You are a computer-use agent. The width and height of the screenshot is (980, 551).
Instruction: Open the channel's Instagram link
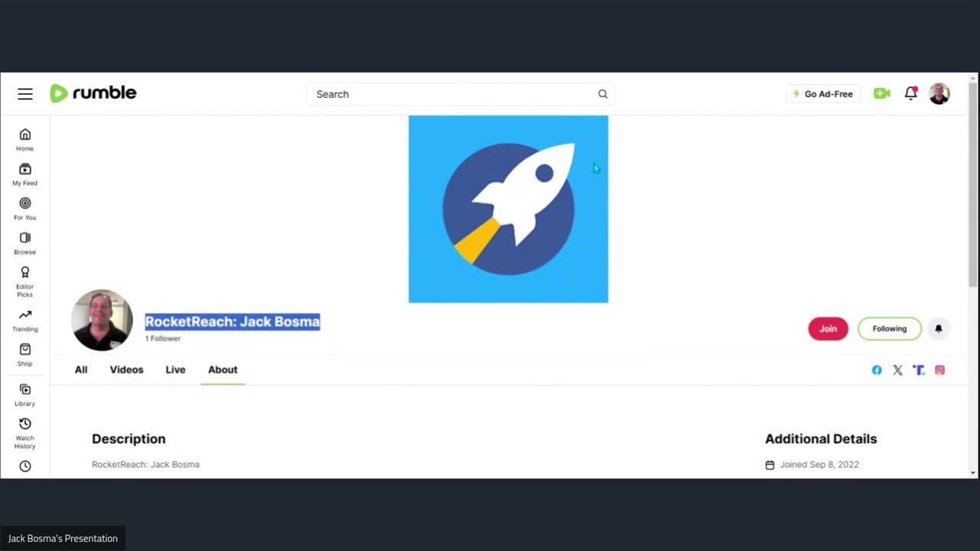point(939,370)
